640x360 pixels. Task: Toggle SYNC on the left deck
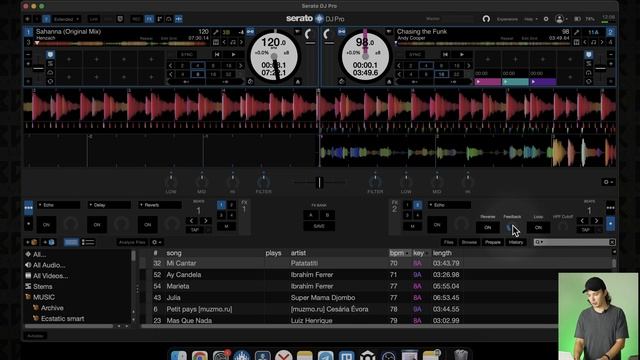click(x=187, y=54)
